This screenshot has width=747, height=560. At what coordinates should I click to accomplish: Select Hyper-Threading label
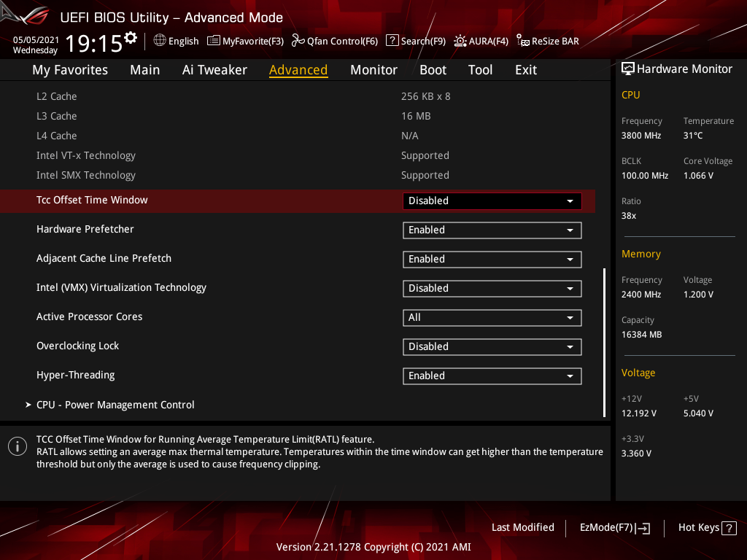75,375
